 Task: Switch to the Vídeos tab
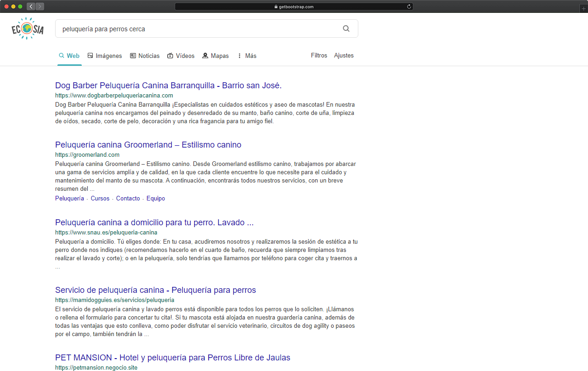(181, 56)
